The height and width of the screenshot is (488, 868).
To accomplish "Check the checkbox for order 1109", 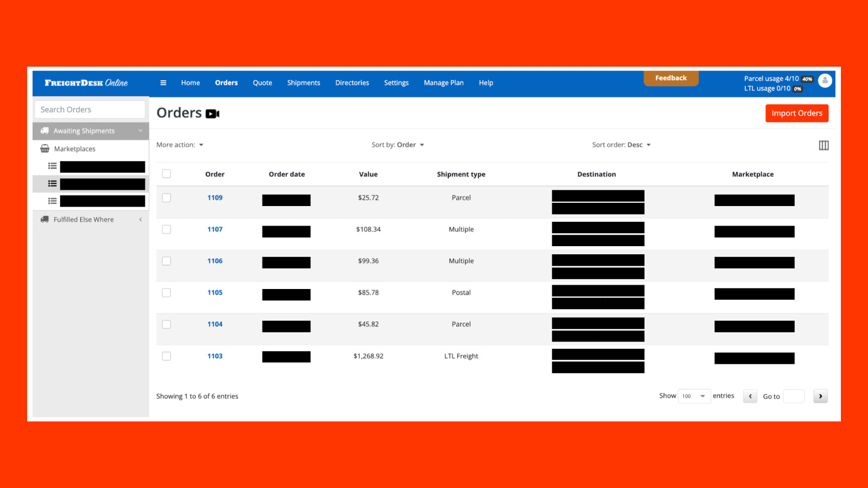I will pos(167,198).
